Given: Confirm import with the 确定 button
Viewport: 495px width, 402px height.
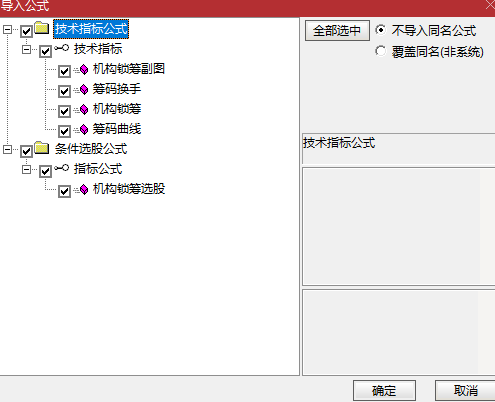Looking at the screenshot, I should pos(384,390).
